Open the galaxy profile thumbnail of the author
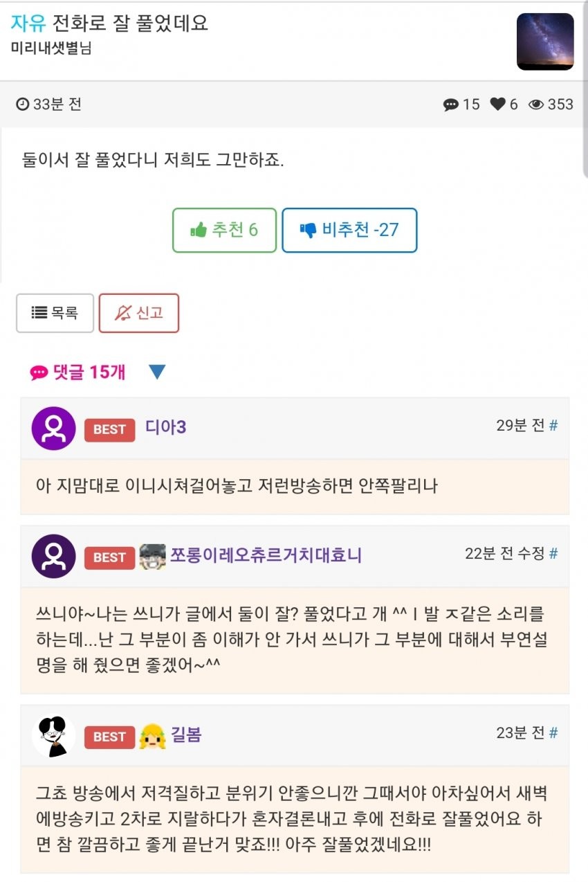588x882 pixels. click(545, 42)
